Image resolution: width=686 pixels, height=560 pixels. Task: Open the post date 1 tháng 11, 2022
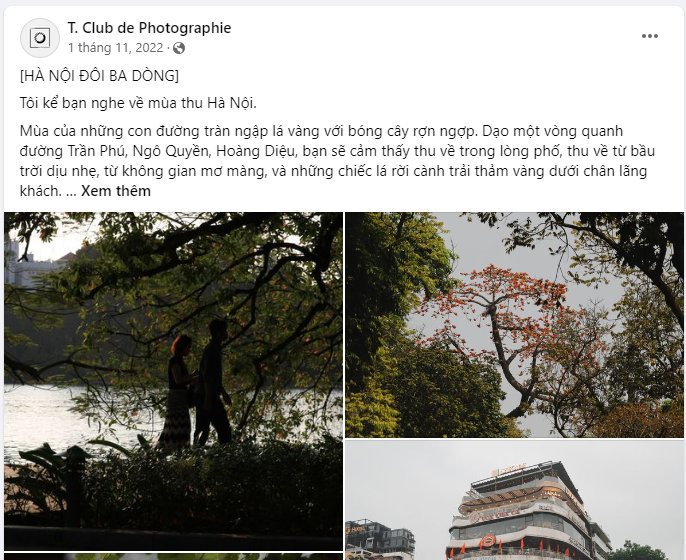[116, 48]
